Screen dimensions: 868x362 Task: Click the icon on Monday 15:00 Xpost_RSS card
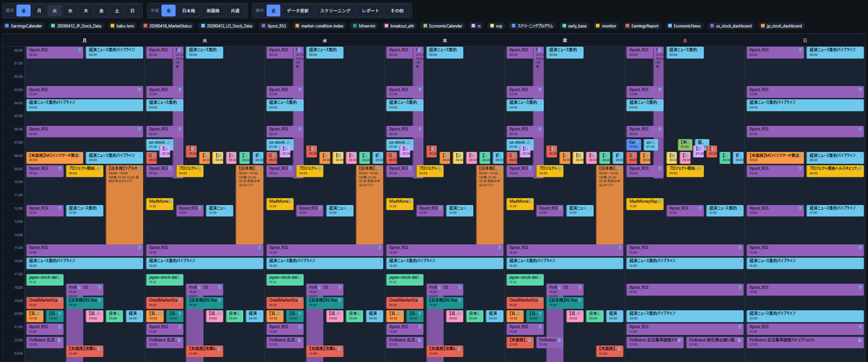tap(140, 248)
